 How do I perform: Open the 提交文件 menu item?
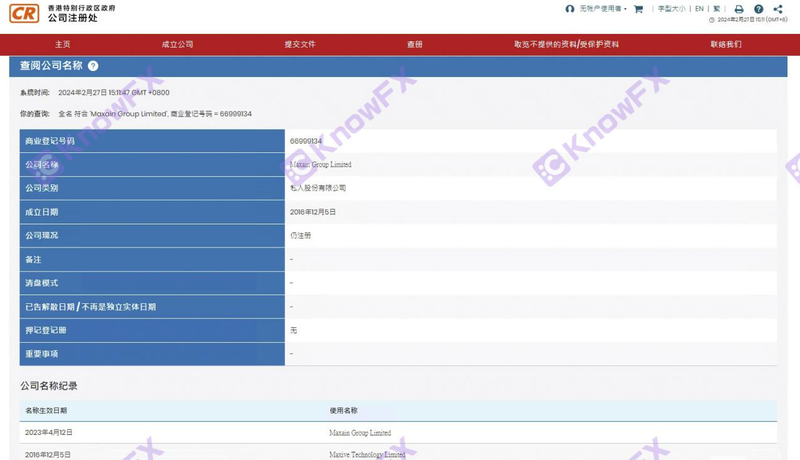tap(299, 44)
